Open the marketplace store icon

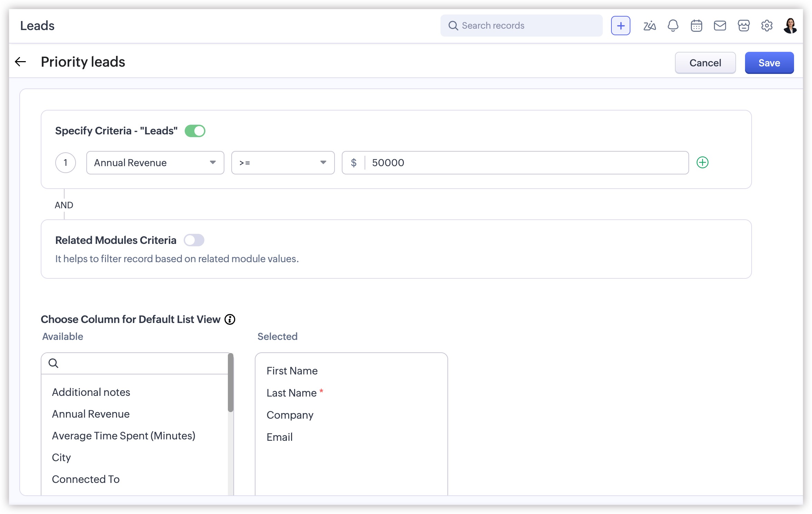click(743, 26)
